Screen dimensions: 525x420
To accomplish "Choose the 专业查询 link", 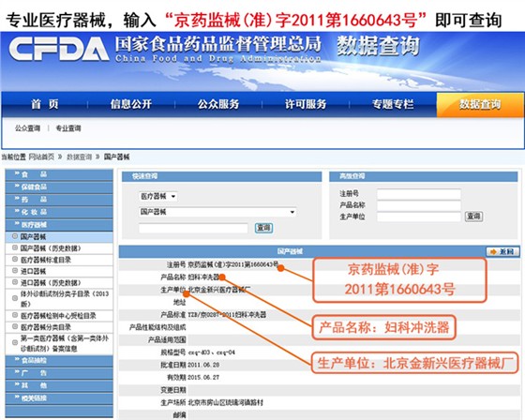I will point(68,128).
